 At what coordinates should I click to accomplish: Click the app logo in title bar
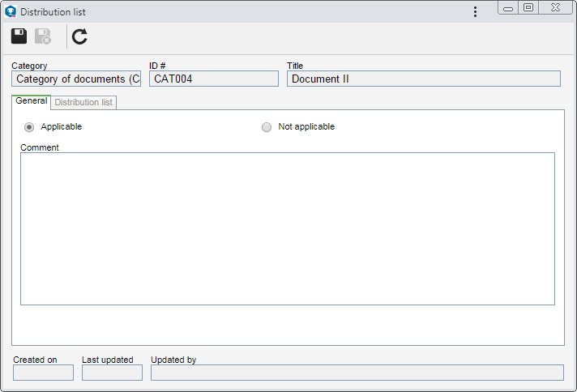click(11, 11)
